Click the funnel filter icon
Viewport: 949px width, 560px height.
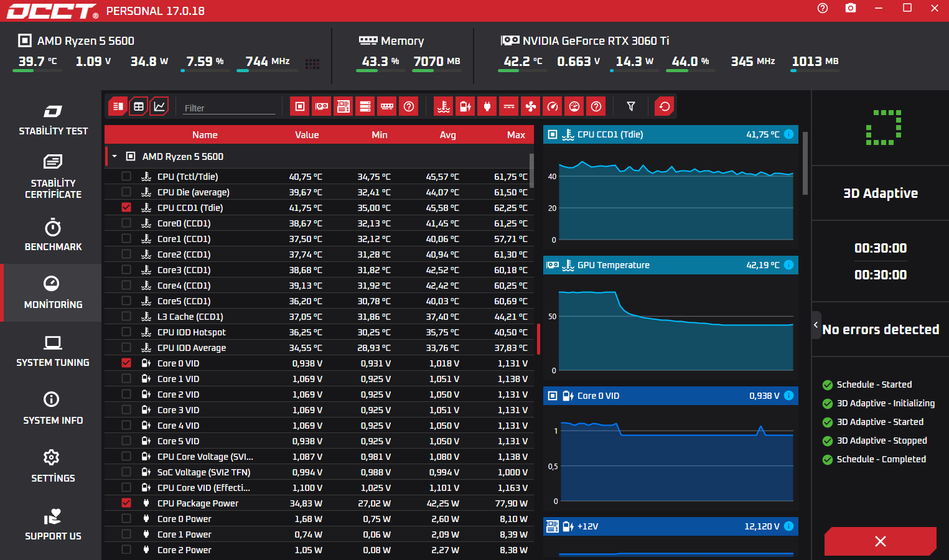point(631,106)
